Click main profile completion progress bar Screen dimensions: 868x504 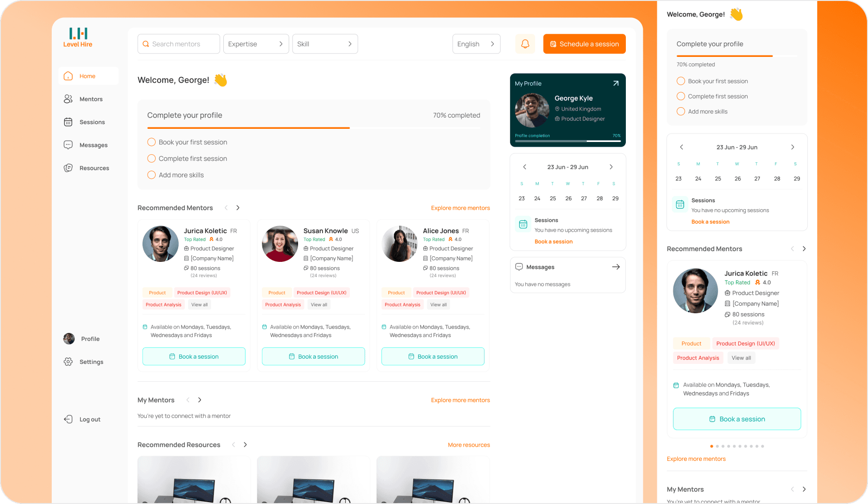point(314,128)
